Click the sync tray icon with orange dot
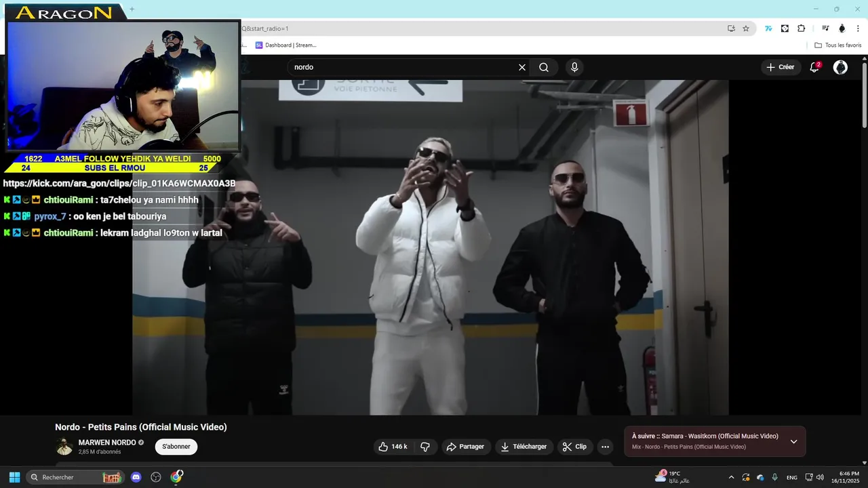 [x=746, y=477]
